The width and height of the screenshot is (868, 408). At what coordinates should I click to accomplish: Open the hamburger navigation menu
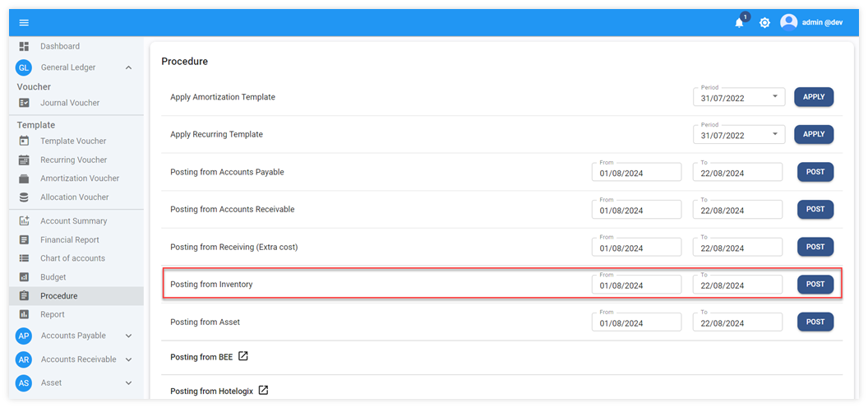(x=24, y=22)
